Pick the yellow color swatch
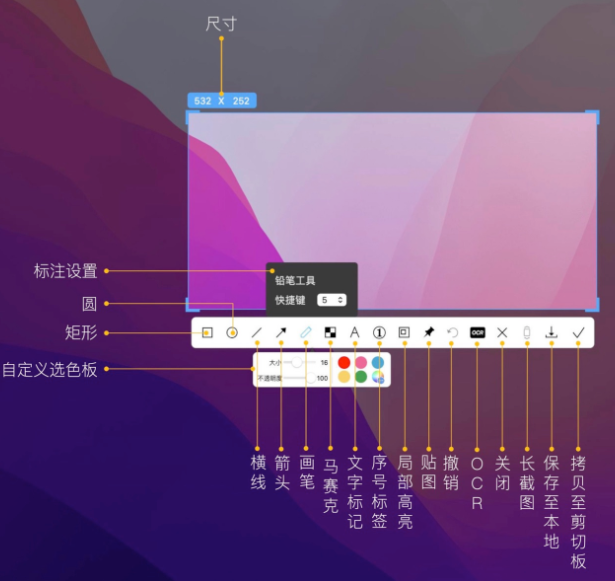This screenshot has width=615, height=581. 344,377
